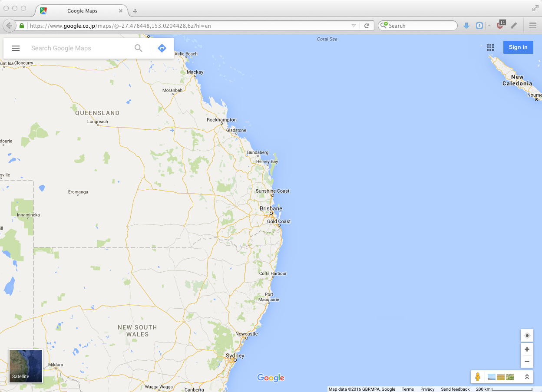542x392 pixels.
Task: Open Directions with the blue diamond icon
Action: pyautogui.click(x=162, y=48)
